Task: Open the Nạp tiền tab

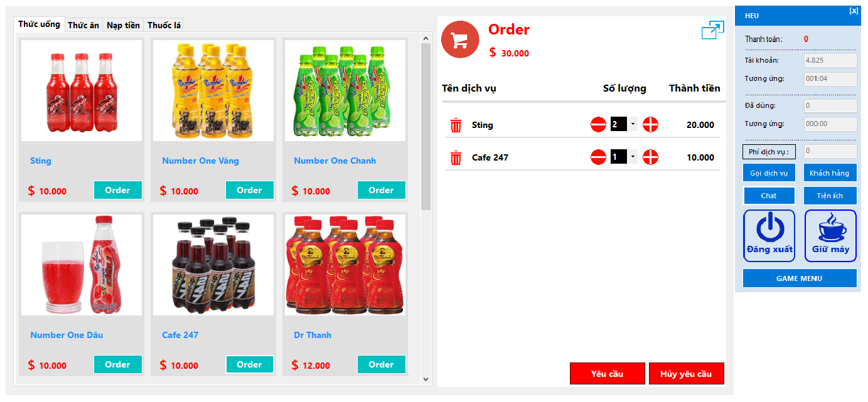Action: (x=123, y=26)
